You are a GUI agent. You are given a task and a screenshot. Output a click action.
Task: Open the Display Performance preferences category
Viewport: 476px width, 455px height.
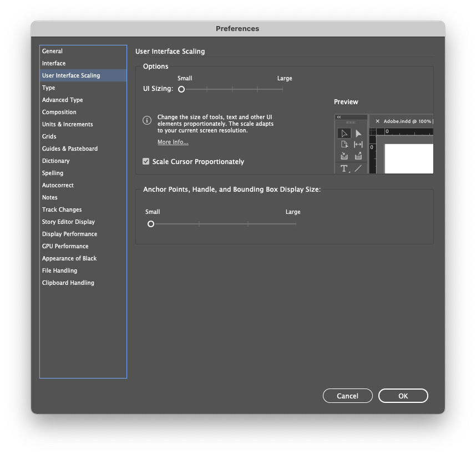tap(69, 234)
